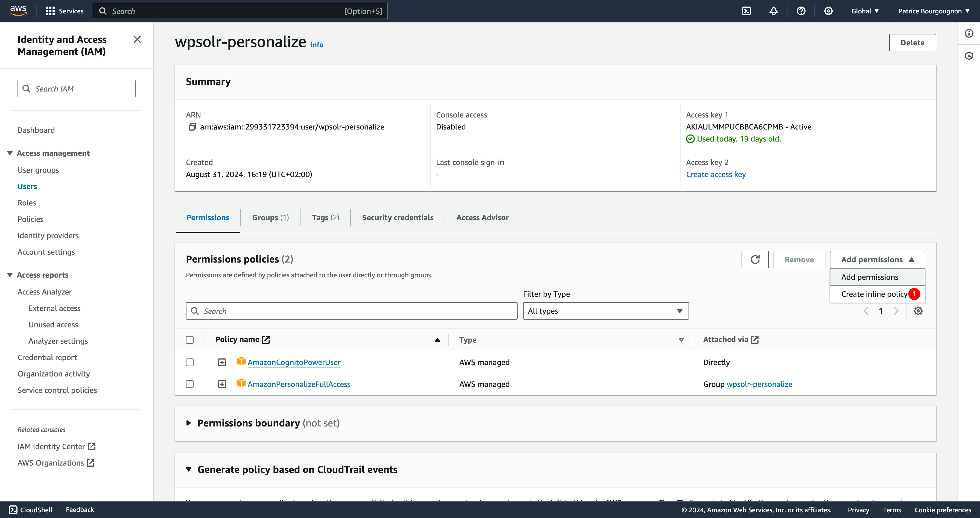Open the help question mark icon

point(801,11)
